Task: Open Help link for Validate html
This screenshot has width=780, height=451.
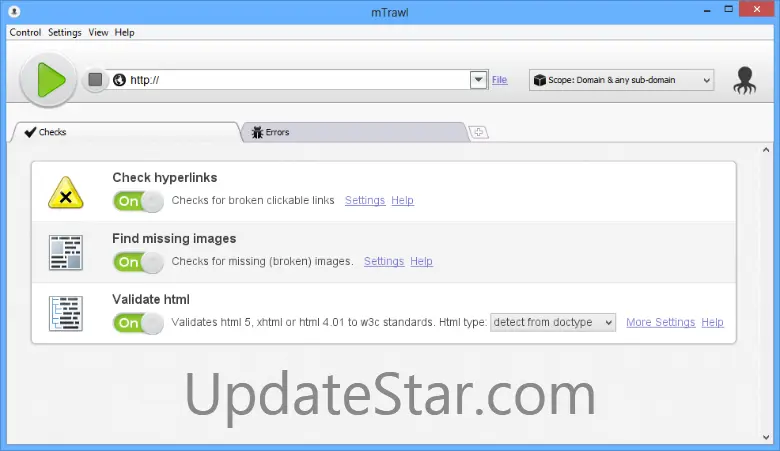Action: coord(712,322)
